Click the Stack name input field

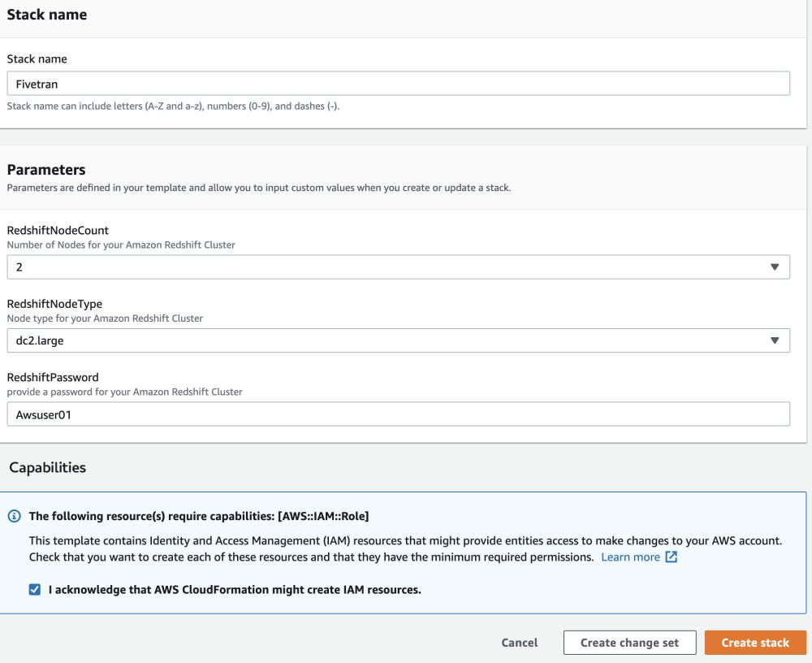point(398,84)
